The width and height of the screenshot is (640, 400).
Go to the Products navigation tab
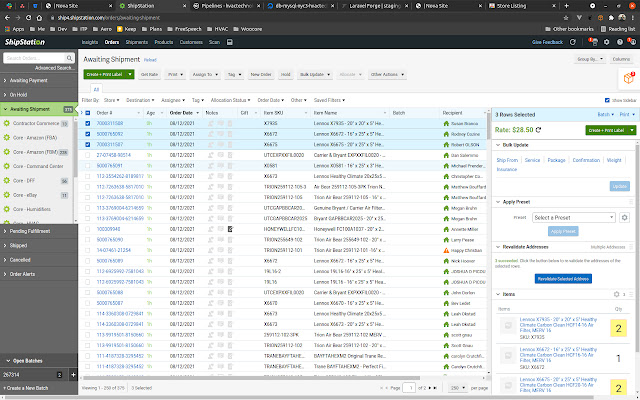(162, 43)
